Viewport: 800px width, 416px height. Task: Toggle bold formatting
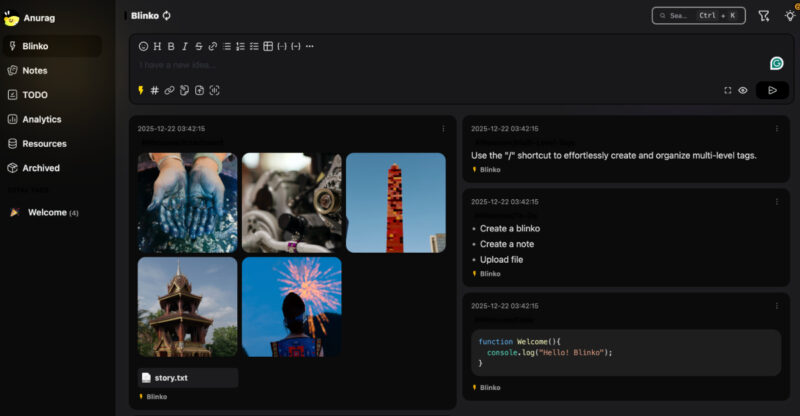171,46
